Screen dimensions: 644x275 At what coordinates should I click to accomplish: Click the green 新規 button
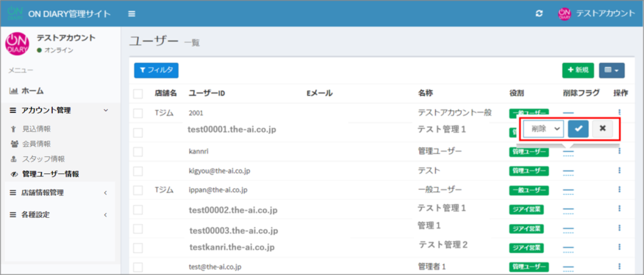pos(577,70)
